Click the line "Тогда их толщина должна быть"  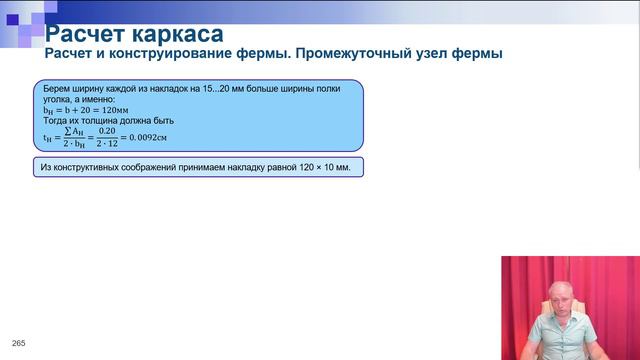(109, 121)
